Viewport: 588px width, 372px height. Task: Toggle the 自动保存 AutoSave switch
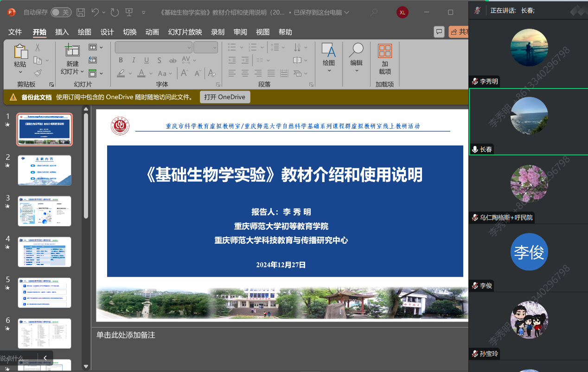[x=60, y=13]
